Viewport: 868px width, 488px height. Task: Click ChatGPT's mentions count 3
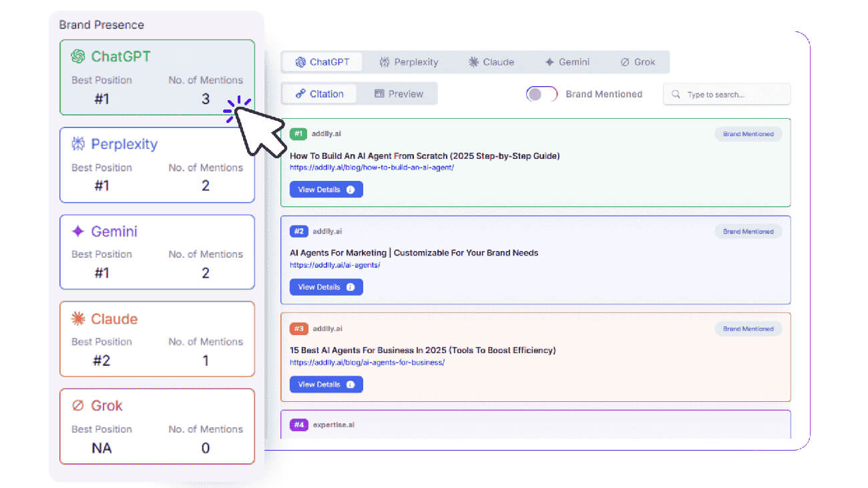coord(206,99)
